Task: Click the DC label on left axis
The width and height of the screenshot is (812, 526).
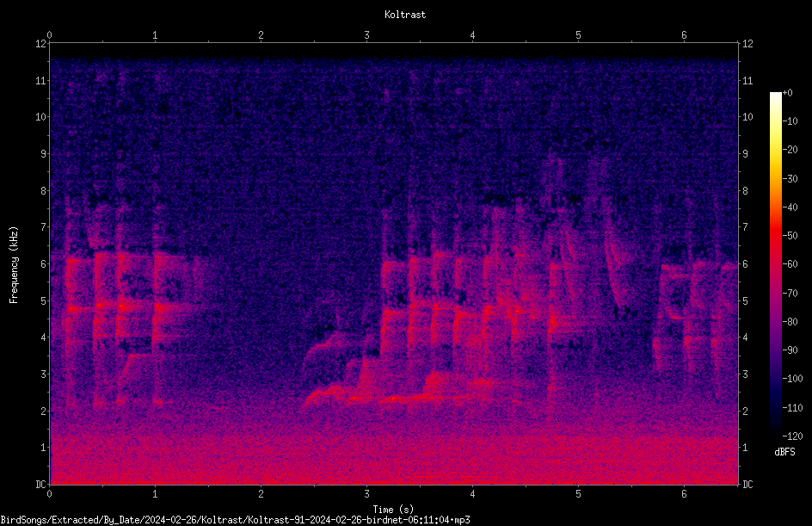Action: tap(41, 484)
